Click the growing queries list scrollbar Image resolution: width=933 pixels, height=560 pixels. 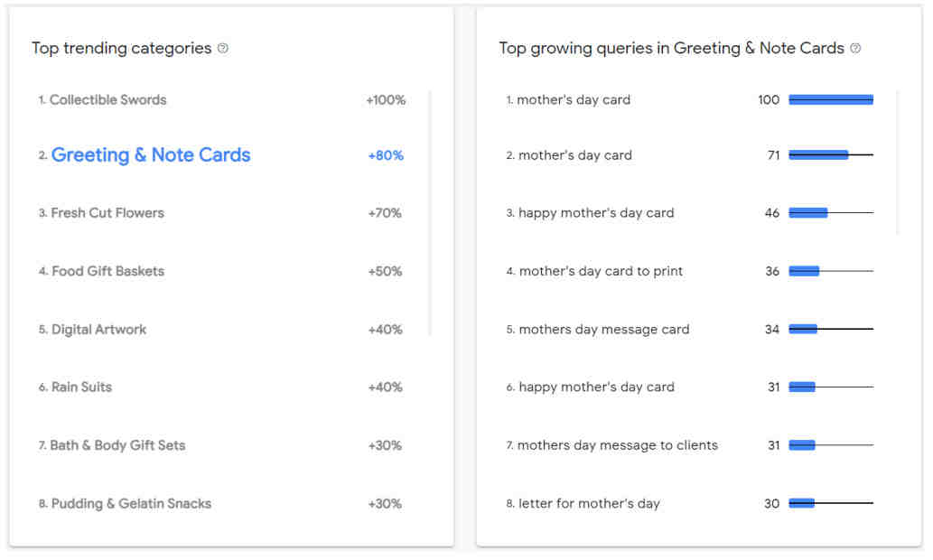[897, 163]
